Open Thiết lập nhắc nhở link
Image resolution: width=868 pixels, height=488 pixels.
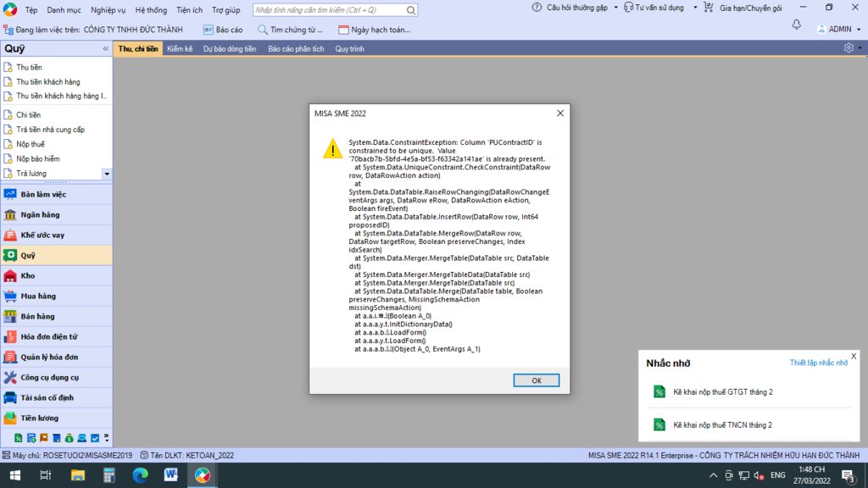pos(818,363)
